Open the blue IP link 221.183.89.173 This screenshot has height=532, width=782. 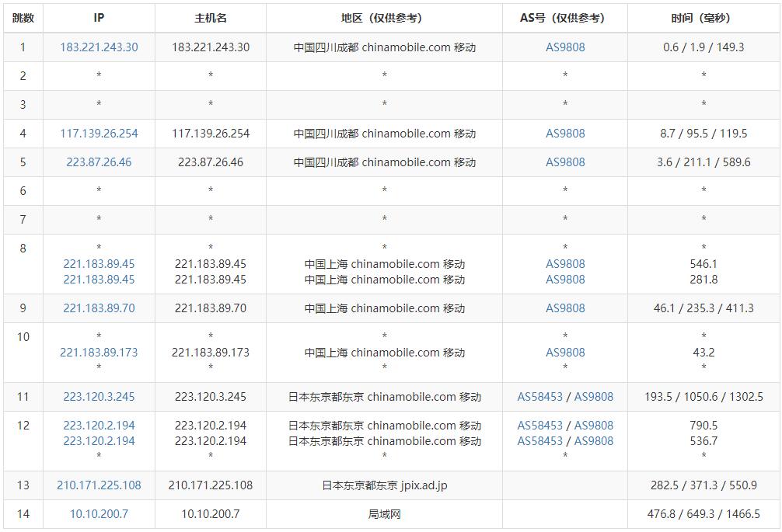pos(99,353)
